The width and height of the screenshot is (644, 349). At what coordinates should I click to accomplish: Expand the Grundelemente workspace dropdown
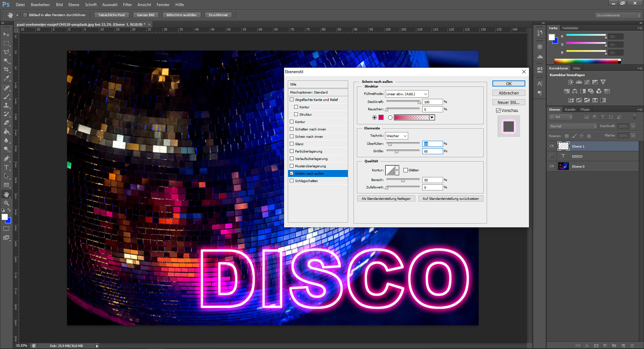point(618,15)
